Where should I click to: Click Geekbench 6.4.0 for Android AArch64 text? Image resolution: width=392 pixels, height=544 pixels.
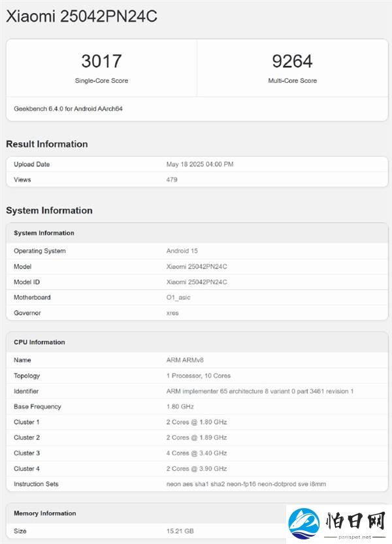pyautogui.click(x=68, y=108)
